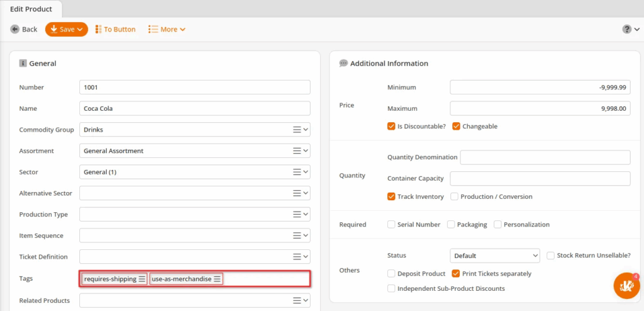Open the More menu
Viewport: 644px width, 311px height.
[x=167, y=30]
